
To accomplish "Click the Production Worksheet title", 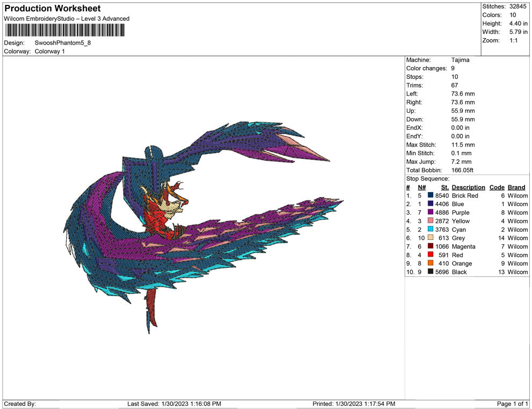I will click(x=52, y=9).
